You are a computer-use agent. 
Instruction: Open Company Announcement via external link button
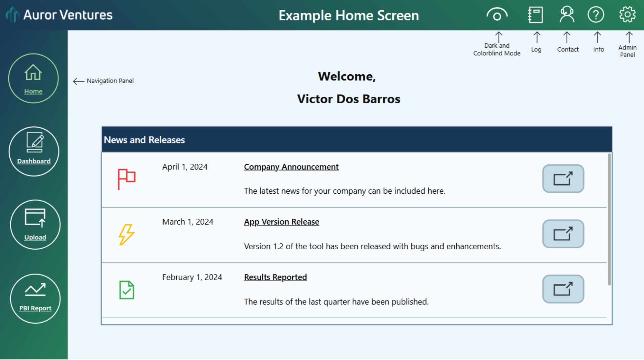point(563,179)
